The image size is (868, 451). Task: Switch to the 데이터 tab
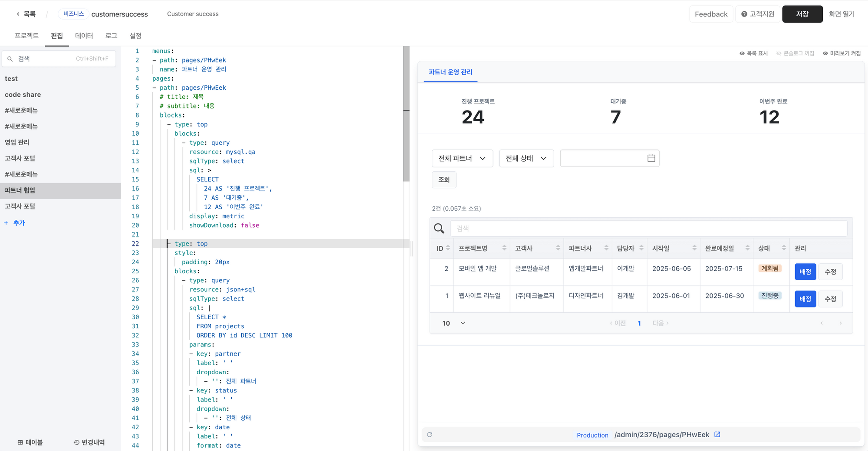point(84,36)
